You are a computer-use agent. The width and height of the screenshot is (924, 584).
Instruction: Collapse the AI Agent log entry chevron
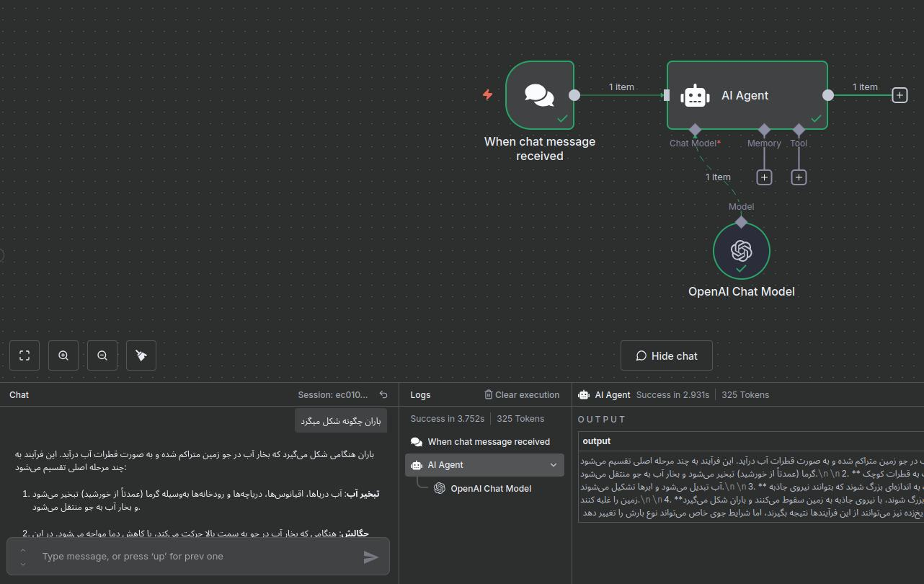click(554, 465)
